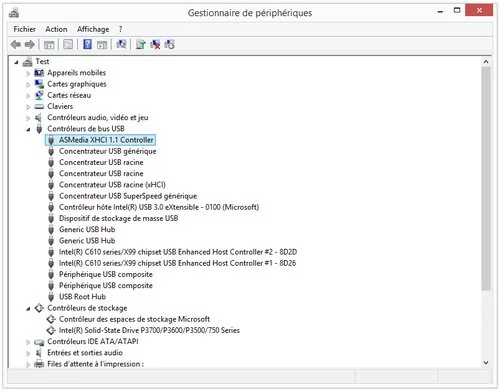Click the disable device toolbar icon

point(169,44)
